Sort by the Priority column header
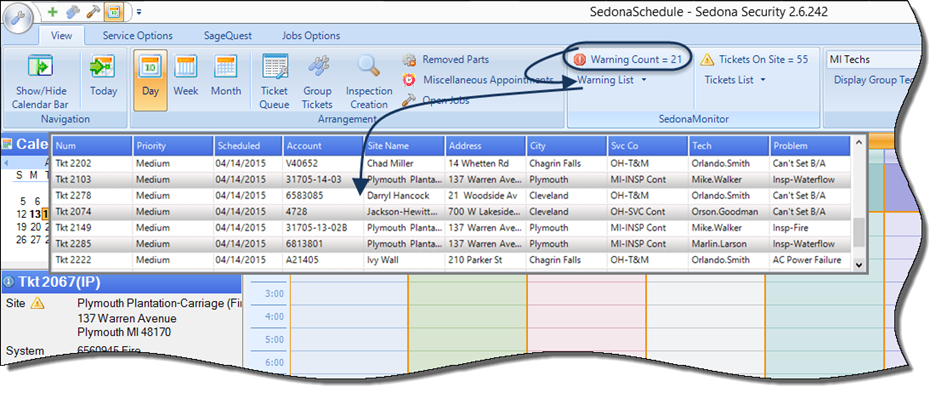The width and height of the screenshot is (936, 393). (x=174, y=146)
